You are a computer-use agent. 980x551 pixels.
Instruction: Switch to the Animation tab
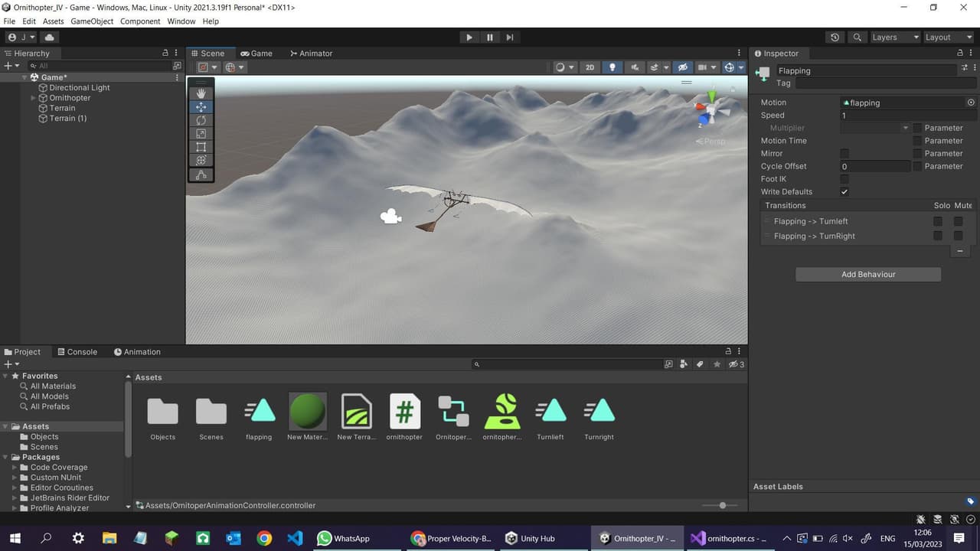pos(137,352)
